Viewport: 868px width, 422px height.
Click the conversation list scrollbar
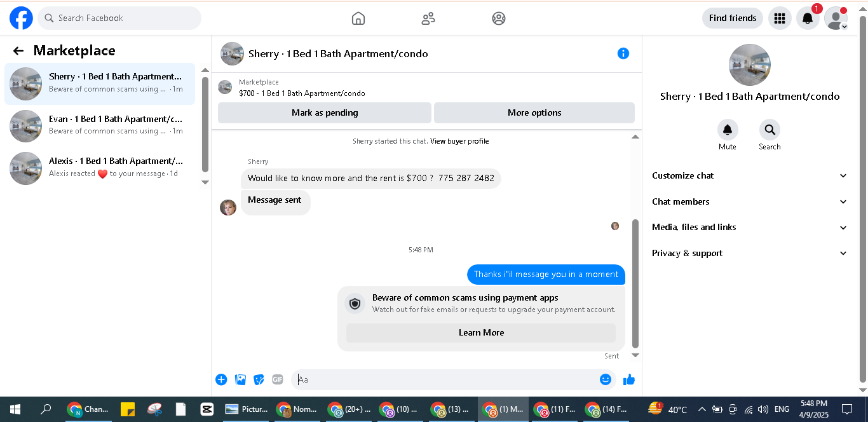205,124
